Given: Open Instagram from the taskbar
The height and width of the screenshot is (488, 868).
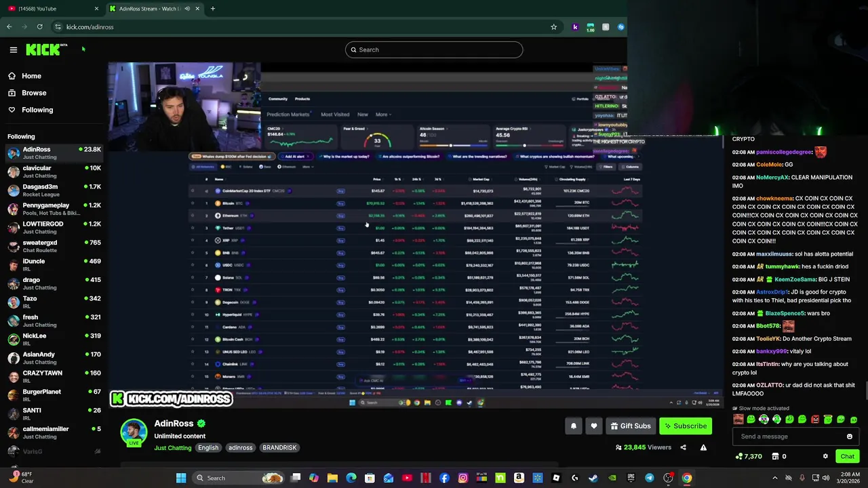Looking at the screenshot, I should (462, 478).
